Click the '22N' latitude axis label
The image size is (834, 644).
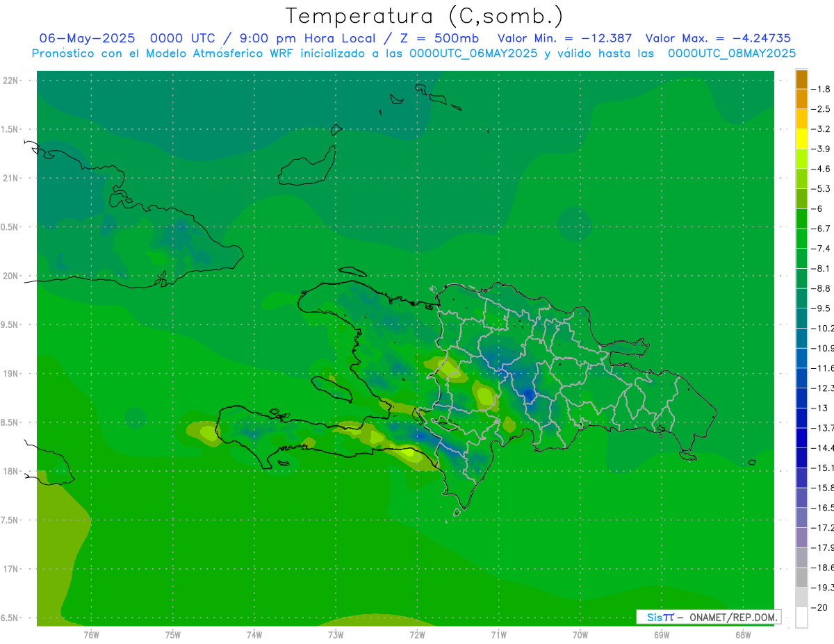pyautogui.click(x=11, y=81)
